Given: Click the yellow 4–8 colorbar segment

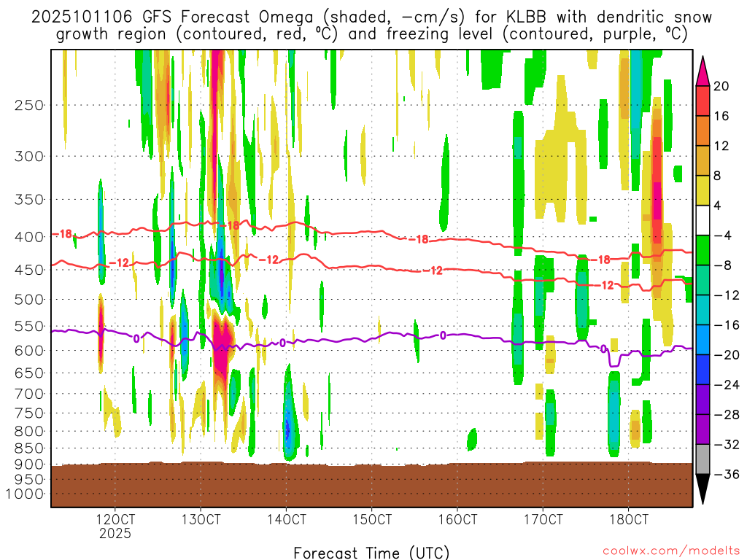Looking at the screenshot, I should [x=703, y=190].
